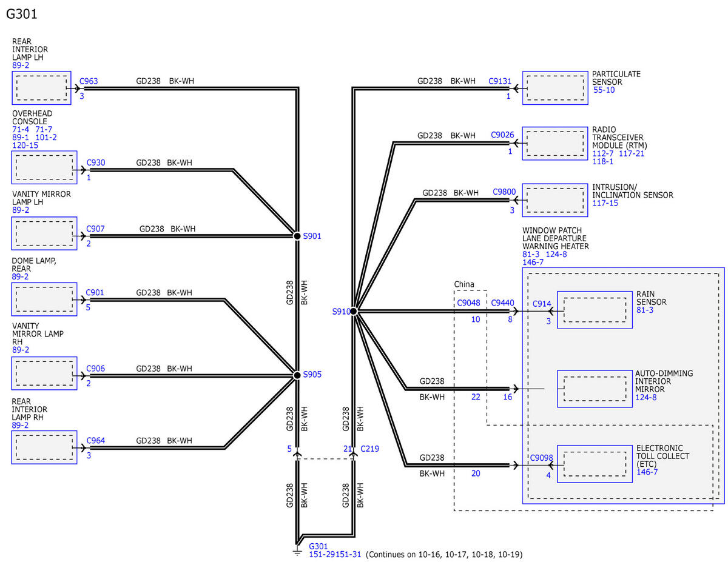Open page reference 89-1
This screenshot has height=562, width=728.
tap(21, 137)
